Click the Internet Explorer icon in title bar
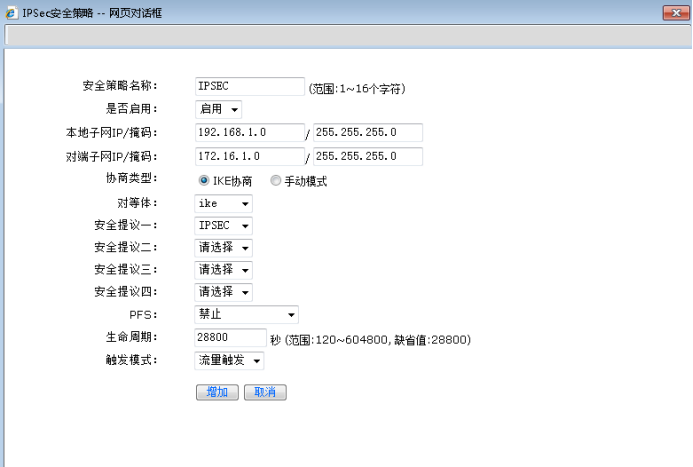The height and width of the screenshot is (467, 693). coord(11,13)
